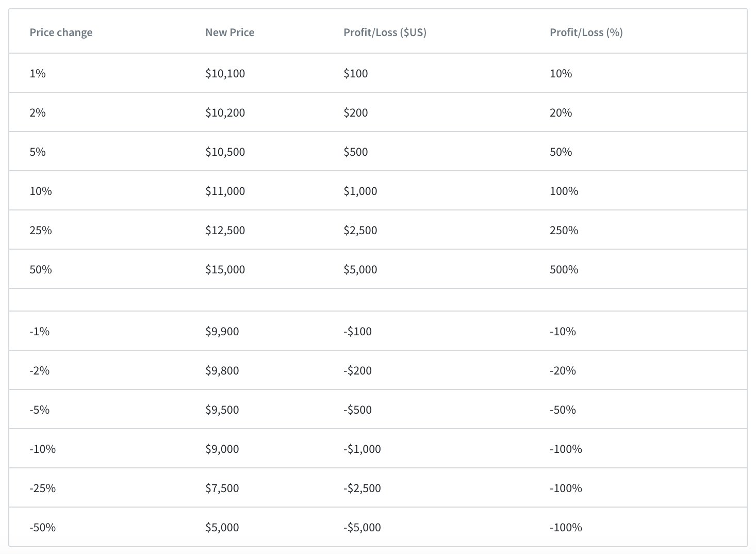Click the -$5,000 loss cell
The width and height of the screenshot is (756, 554).
(362, 528)
